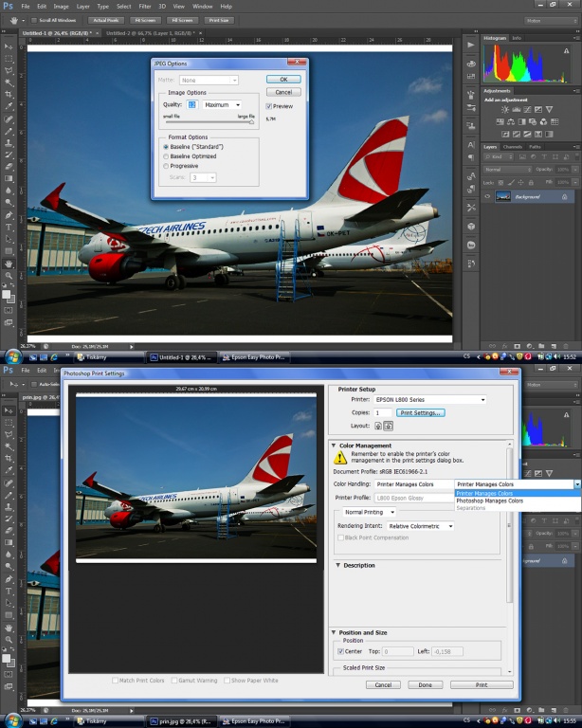This screenshot has height=728, width=582.
Task: Add a Gradient Map adjustment in upper panel
Action: [x=549, y=135]
